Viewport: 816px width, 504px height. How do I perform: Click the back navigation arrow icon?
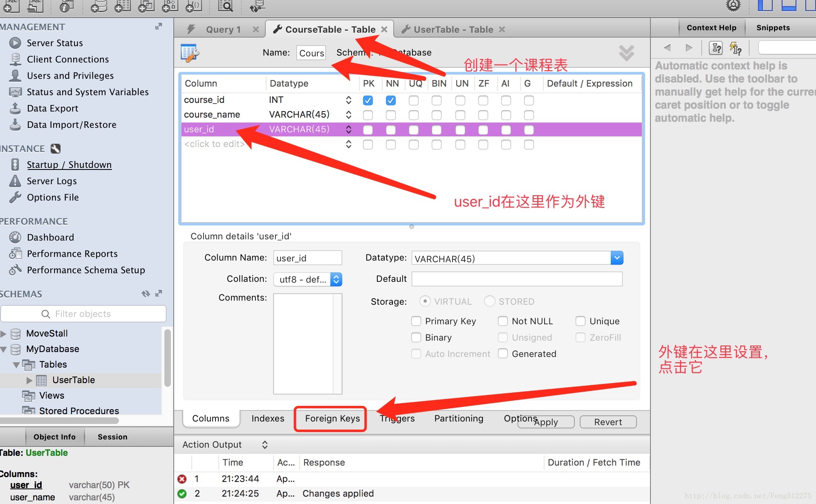[x=666, y=48]
